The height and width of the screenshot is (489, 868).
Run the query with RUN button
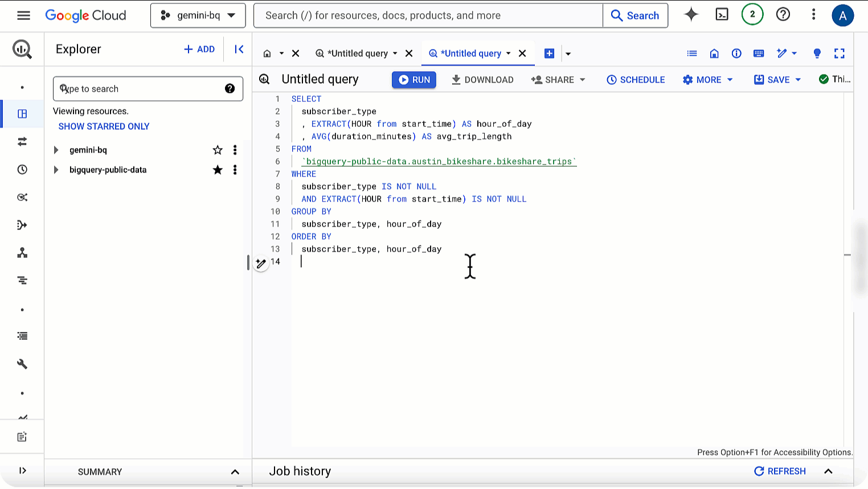(414, 80)
